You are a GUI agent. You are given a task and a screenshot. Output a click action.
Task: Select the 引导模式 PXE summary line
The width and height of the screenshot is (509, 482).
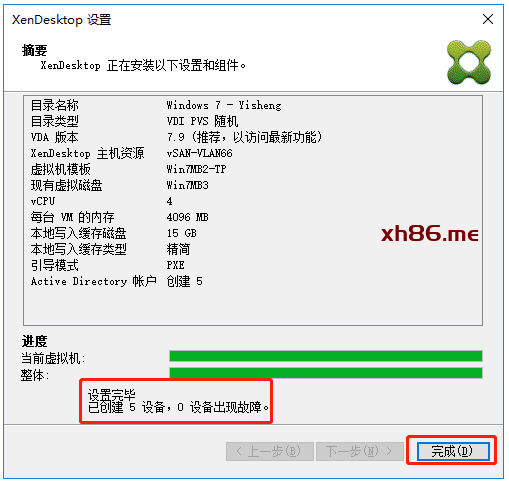coord(108,265)
